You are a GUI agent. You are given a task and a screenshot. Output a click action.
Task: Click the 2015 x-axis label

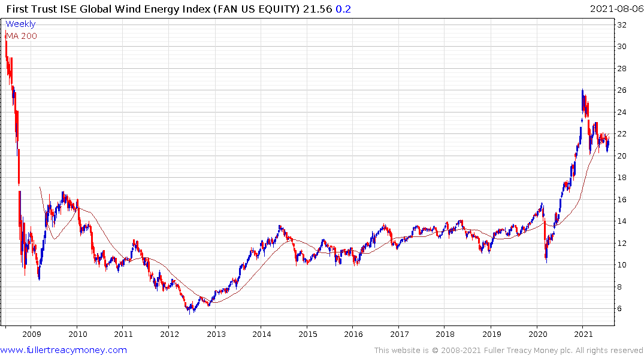click(x=308, y=334)
